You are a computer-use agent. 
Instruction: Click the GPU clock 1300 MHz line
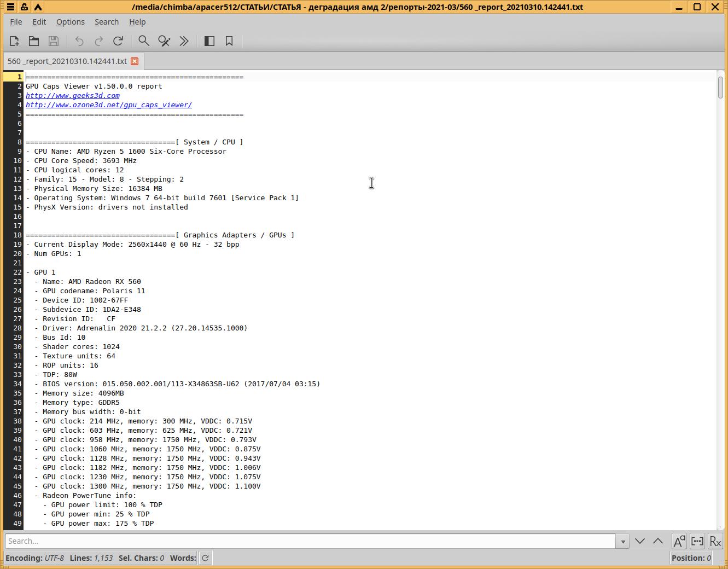[x=148, y=486]
